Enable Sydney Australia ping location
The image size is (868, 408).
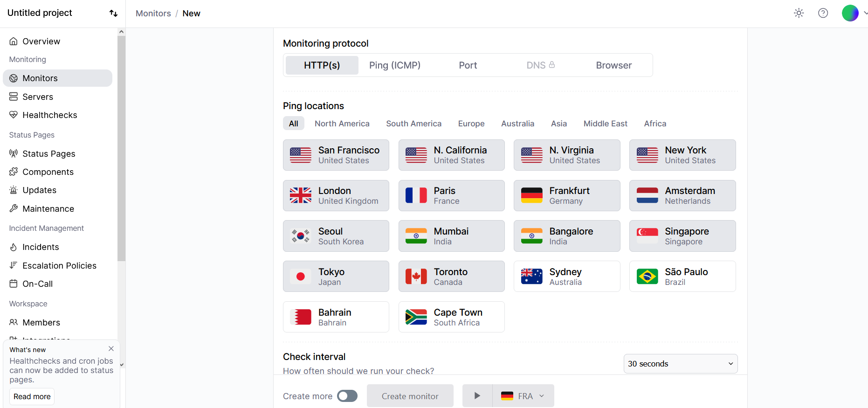tap(567, 276)
